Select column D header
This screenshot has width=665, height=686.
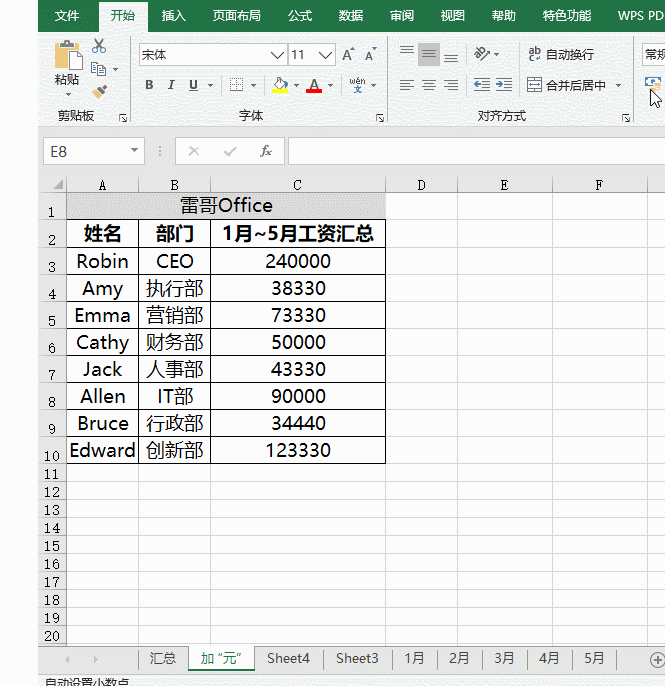[x=421, y=185]
